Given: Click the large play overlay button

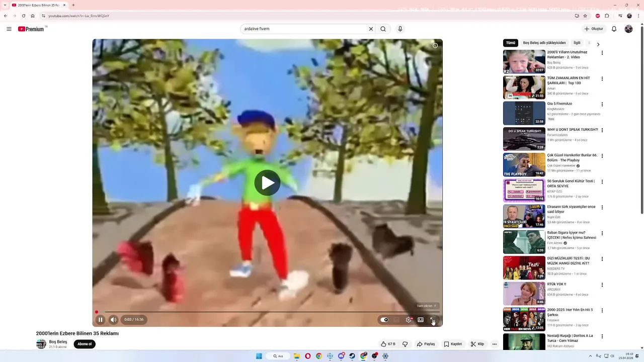Looking at the screenshot, I should pos(267,183).
